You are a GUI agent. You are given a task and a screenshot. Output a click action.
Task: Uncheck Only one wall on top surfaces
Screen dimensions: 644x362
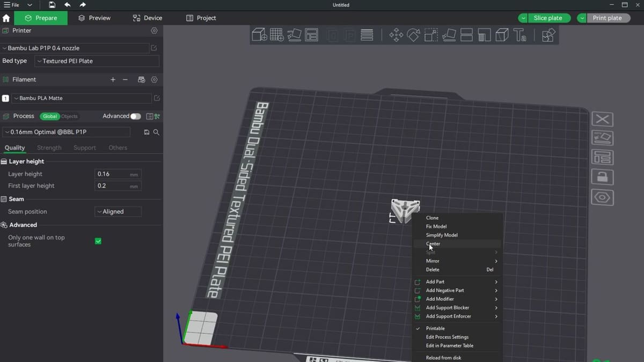[x=98, y=241]
